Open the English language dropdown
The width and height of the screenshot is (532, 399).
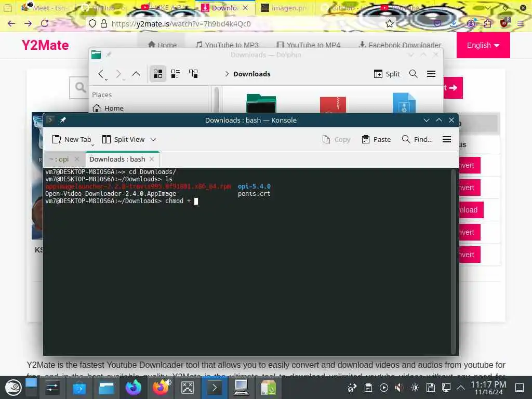[x=483, y=45]
